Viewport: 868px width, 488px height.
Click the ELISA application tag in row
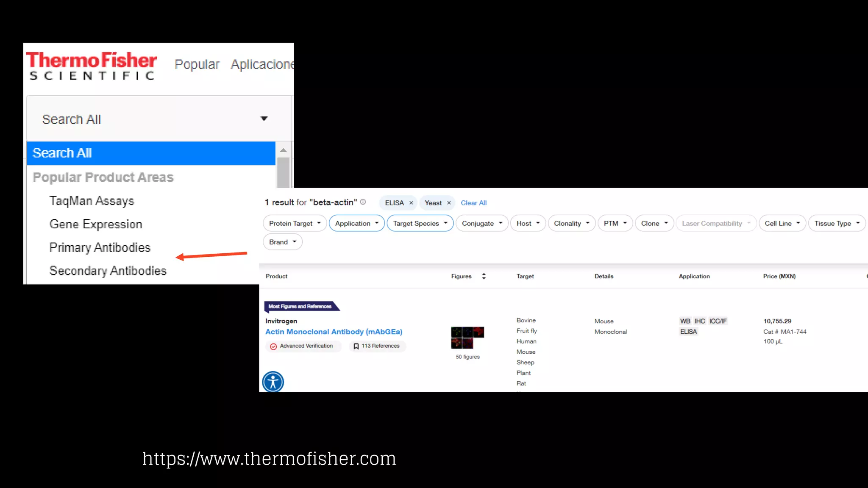click(688, 332)
